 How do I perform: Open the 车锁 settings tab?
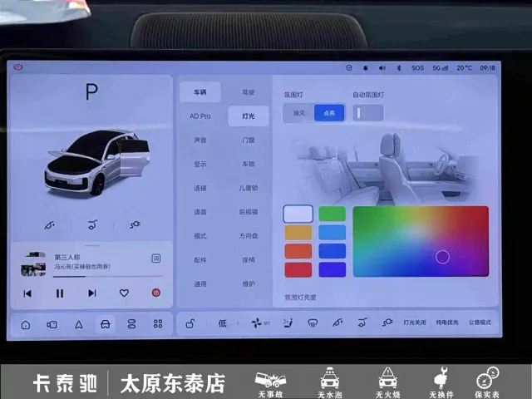coord(249,164)
